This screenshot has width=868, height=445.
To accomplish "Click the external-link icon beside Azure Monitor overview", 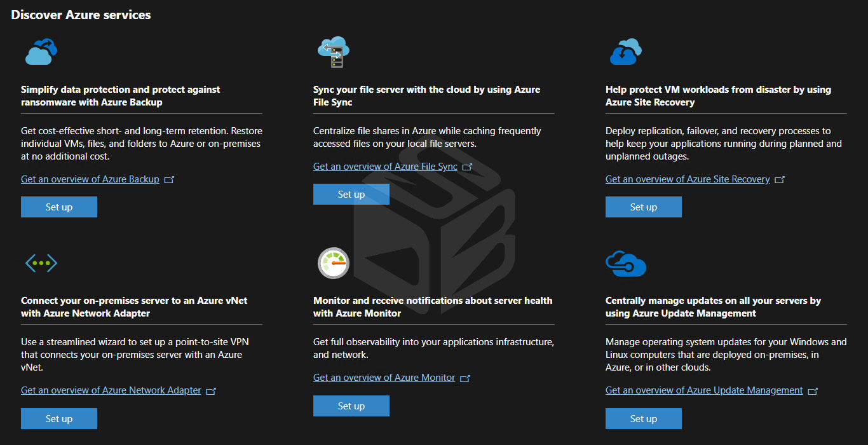I will pyautogui.click(x=465, y=377).
